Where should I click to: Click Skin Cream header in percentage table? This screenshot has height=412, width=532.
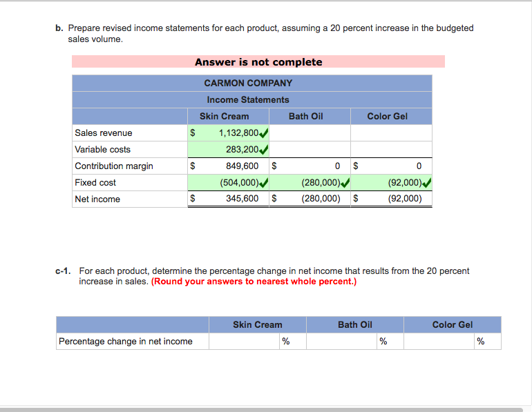258,324
